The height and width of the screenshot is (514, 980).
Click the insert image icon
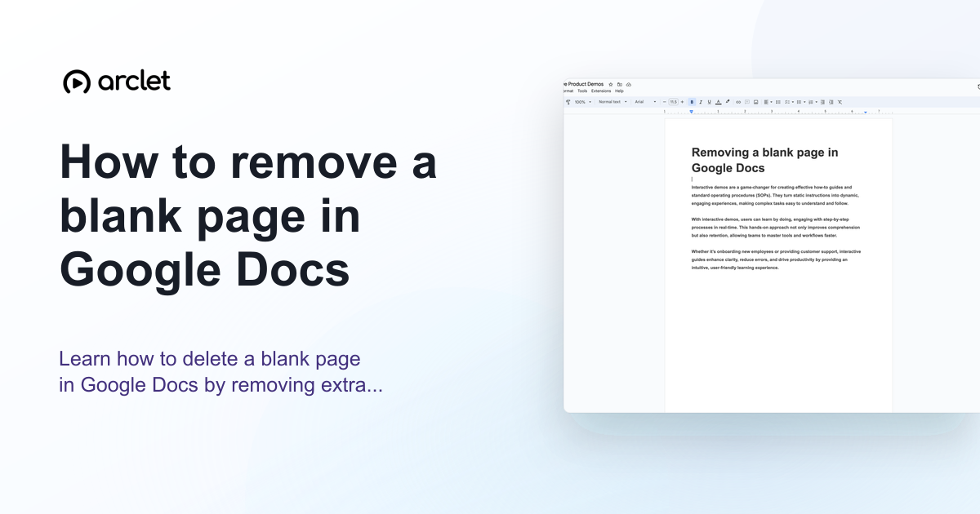755,102
